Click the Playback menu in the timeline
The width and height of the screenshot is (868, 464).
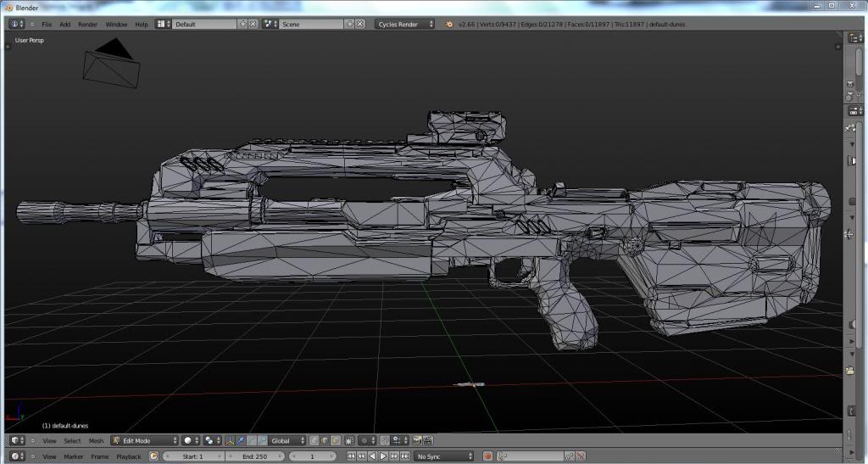[x=129, y=456]
